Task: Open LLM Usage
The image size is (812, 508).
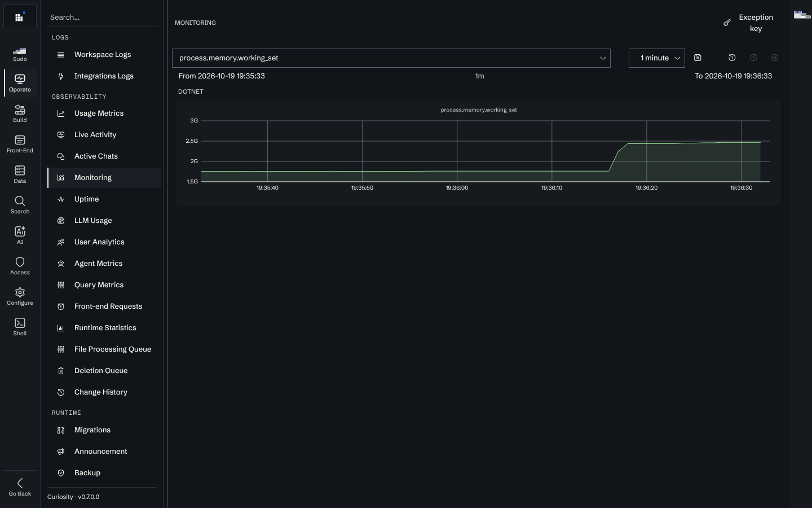Action: 104,221
